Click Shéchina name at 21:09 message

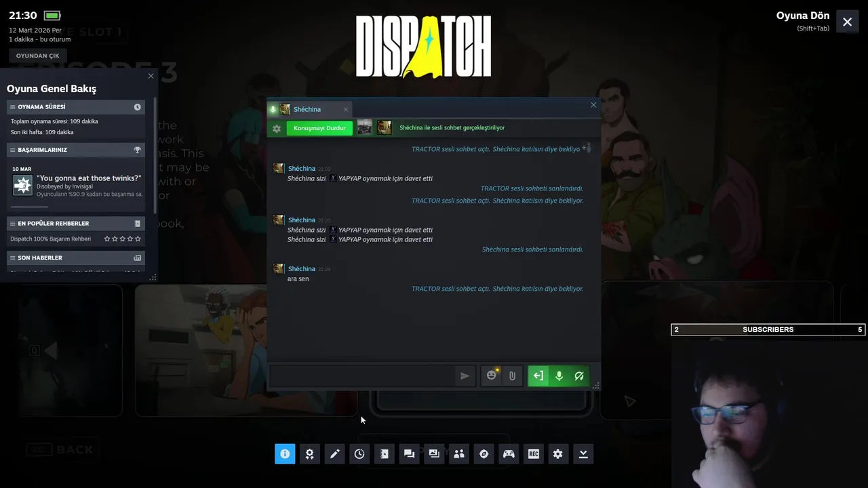(x=302, y=169)
